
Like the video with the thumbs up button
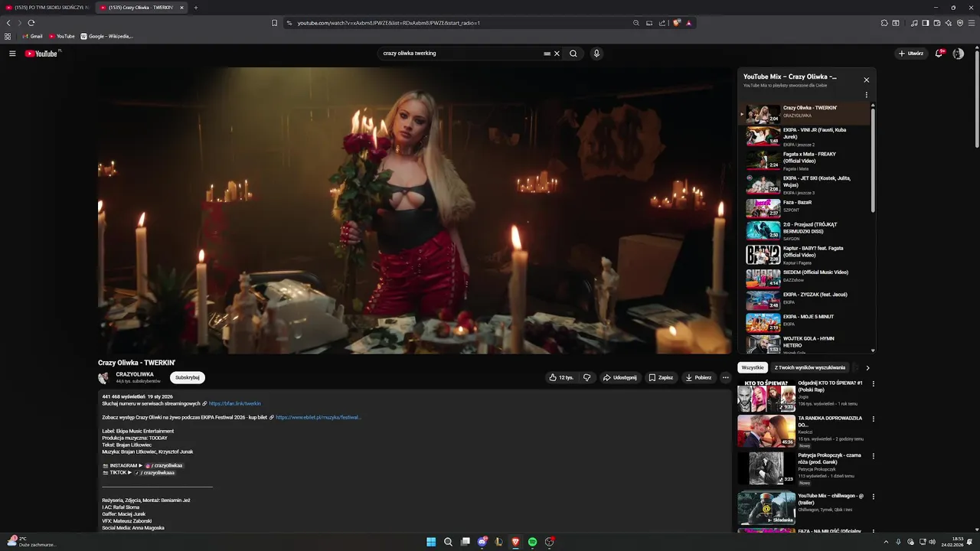coord(562,377)
